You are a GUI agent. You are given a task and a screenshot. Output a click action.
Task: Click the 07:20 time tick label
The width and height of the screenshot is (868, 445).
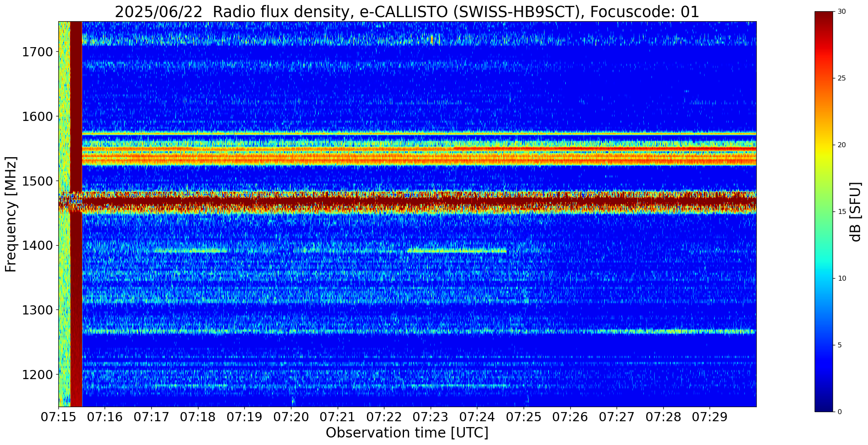click(291, 417)
